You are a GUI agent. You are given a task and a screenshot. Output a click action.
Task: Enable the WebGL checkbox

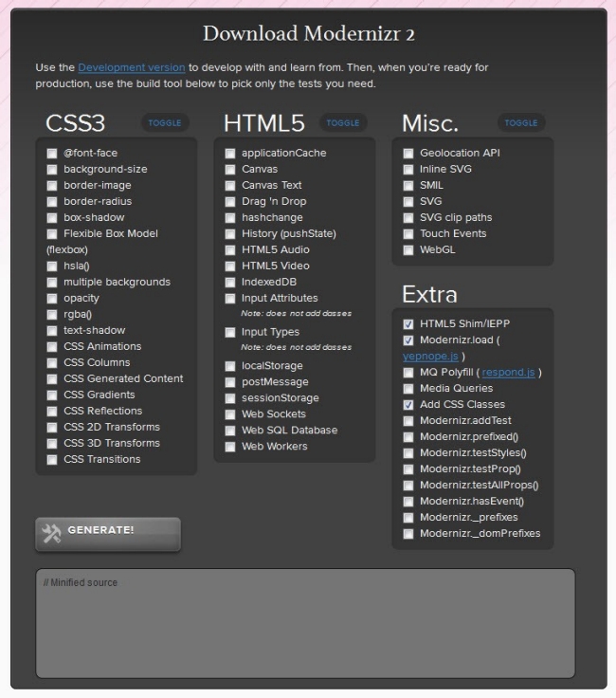pos(408,250)
